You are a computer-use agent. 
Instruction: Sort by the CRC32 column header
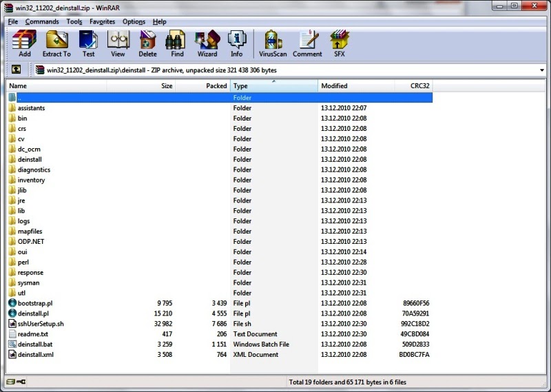(x=413, y=86)
